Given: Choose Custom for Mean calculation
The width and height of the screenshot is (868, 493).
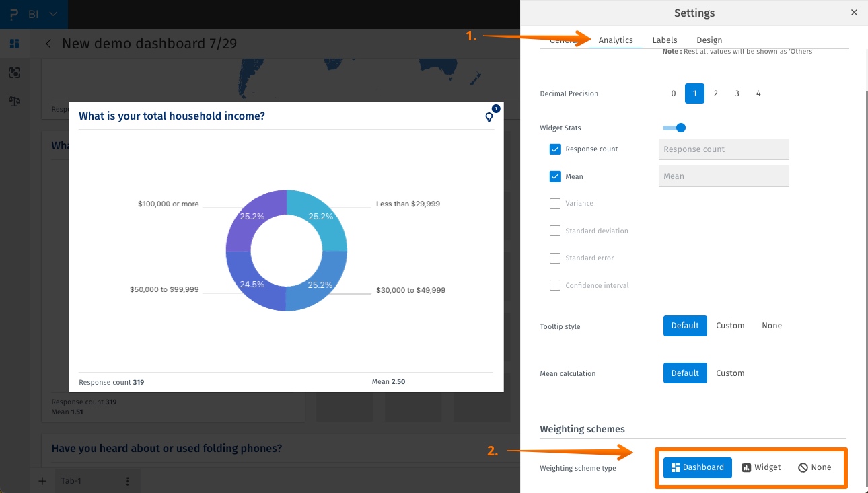Looking at the screenshot, I should click(x=730, y=373).
